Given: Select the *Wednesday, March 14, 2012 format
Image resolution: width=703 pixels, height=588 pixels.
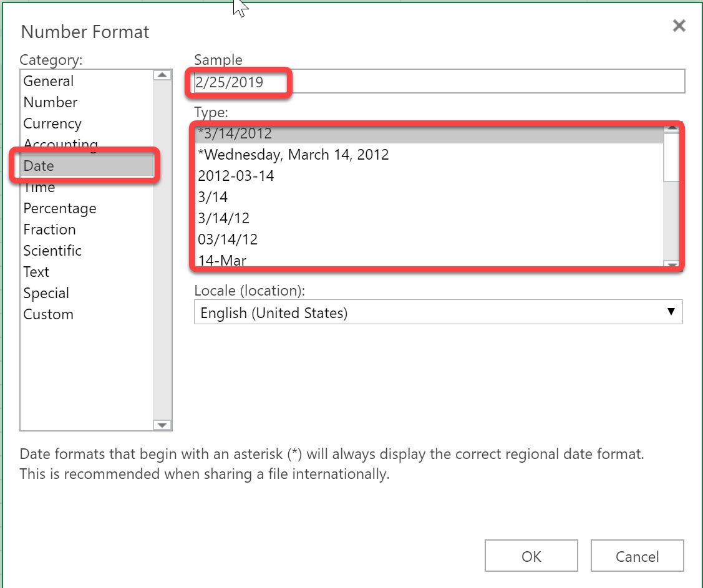Looking at the screenshot, I should coord(293,154).
